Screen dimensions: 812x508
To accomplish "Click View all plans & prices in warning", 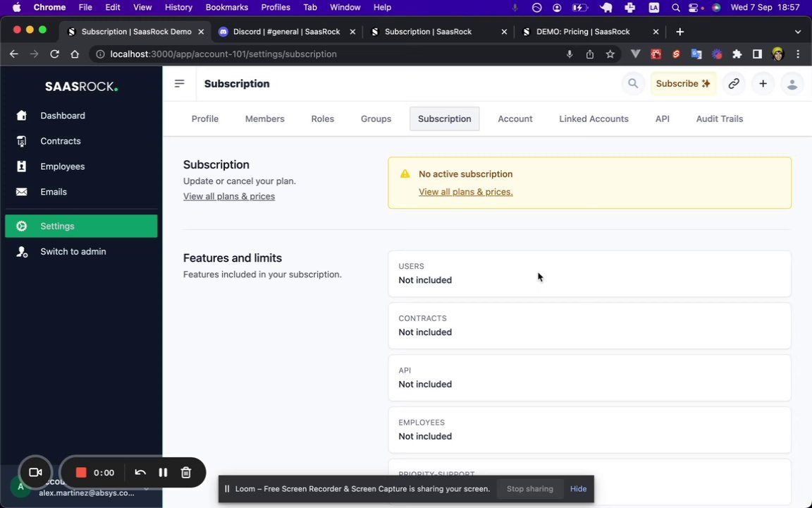I will [465, 192].
